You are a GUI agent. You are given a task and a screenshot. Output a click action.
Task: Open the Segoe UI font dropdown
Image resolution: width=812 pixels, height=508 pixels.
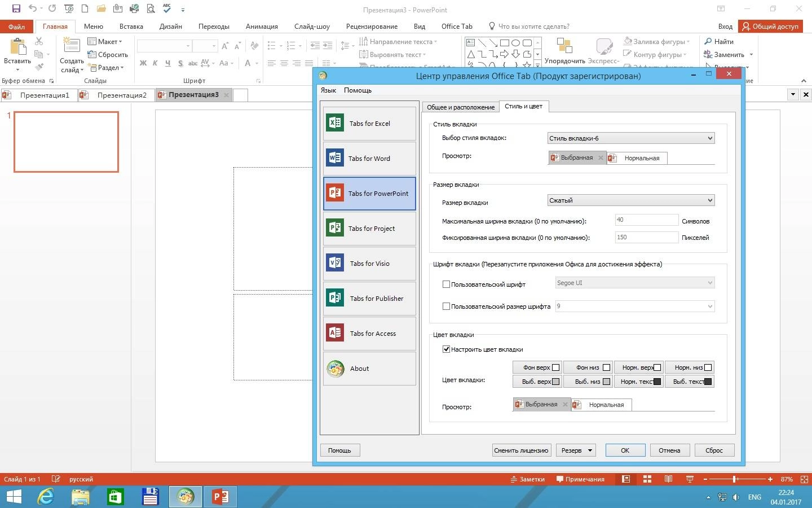[635, 283]
